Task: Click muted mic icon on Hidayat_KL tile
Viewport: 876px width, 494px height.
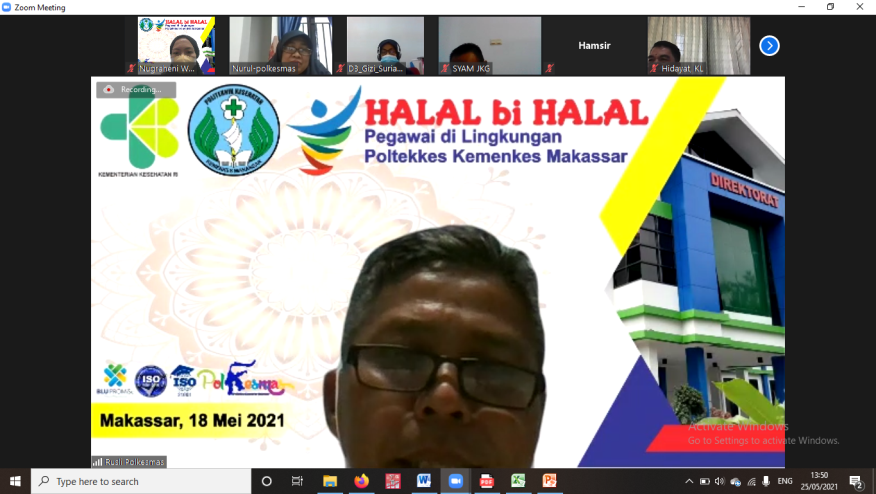Action: [x=654, y=68]
